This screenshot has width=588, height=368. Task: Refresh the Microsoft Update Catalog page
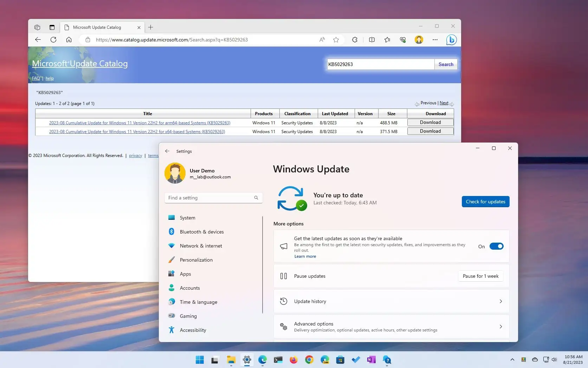pyautogui.click(x=53, y=40)
